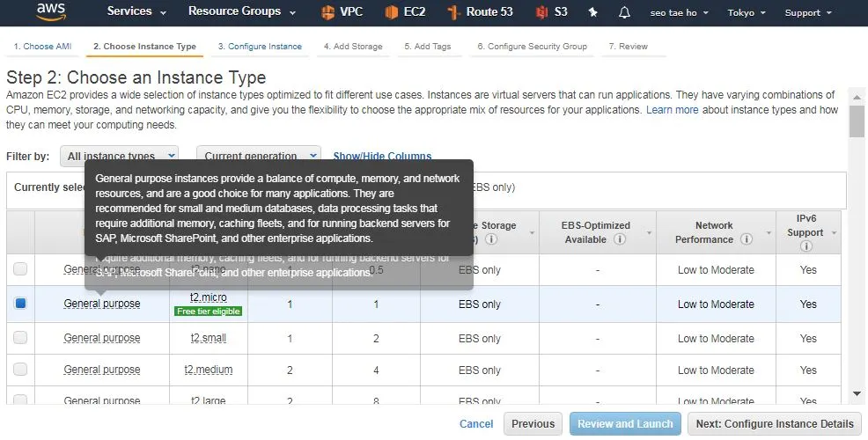Toggle the t2.micro row checkbox
This screenshot has height=440, width=868.
(x=20, y=303)
